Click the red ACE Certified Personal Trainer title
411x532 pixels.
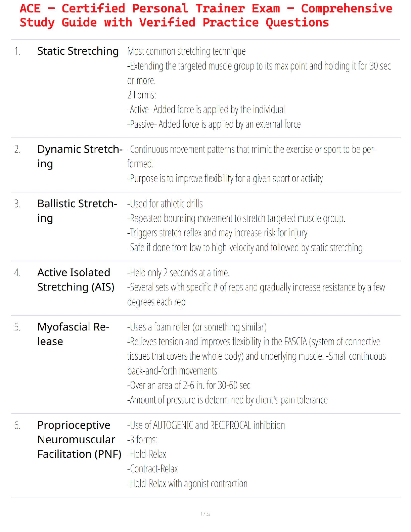(x=205, y=15)
